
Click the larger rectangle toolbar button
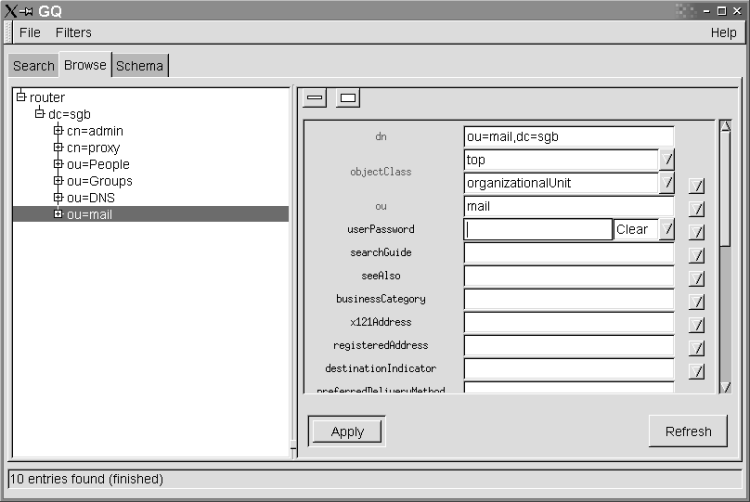[347, 98]
